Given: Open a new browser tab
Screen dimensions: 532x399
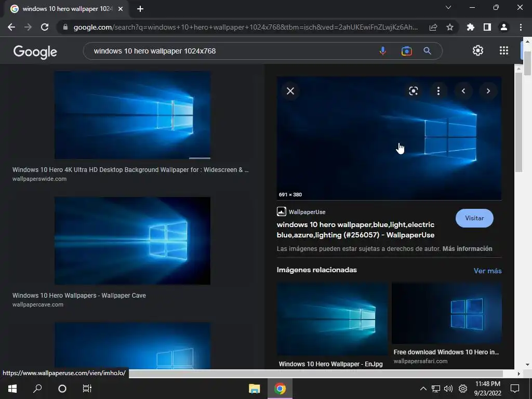Looking at the screenshot, I should point(140,9).
